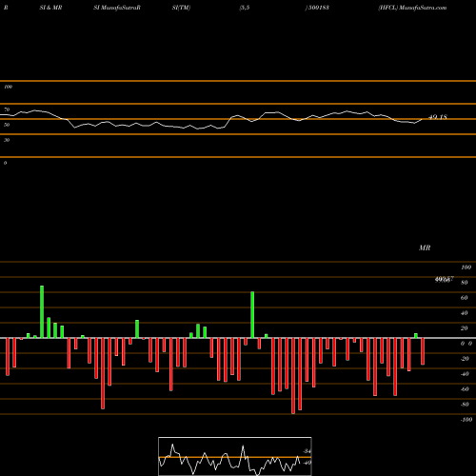Click the '80' label on the MR axis

[465, 283]
